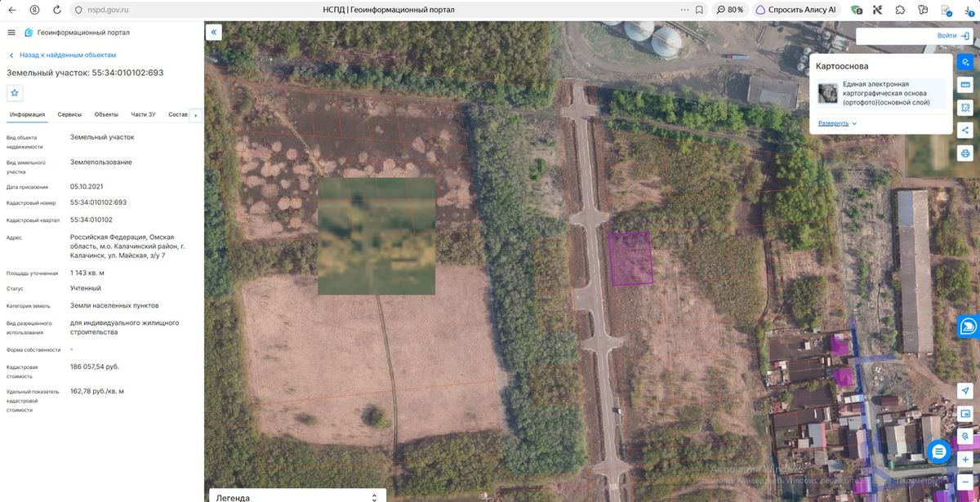980x502 pixels.
Task: Open the 80 % zoom indicator
Action: [x=729, y=10]
